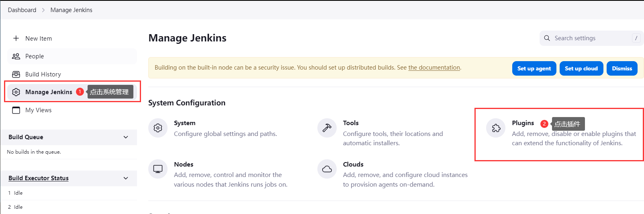Click the Clouds cloud icon
Image resolution: width=644 pixels, height=214 pixels.
327,169
